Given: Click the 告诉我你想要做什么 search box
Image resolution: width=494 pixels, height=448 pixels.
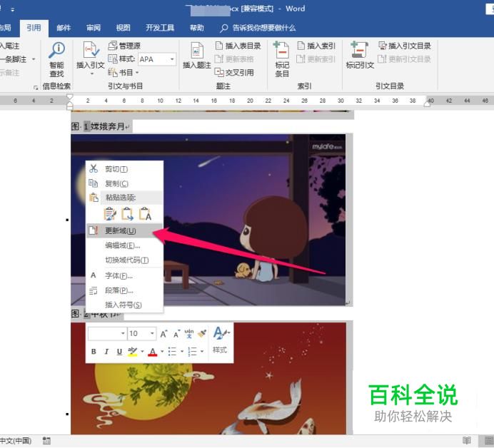Looking at the screenshot, I should tap(258, 28).
